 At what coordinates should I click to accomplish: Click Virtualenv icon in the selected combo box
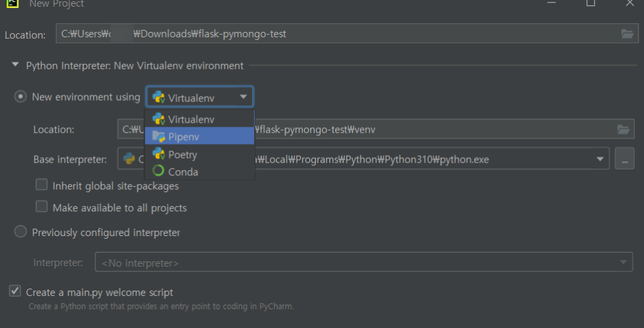point(159,97)
